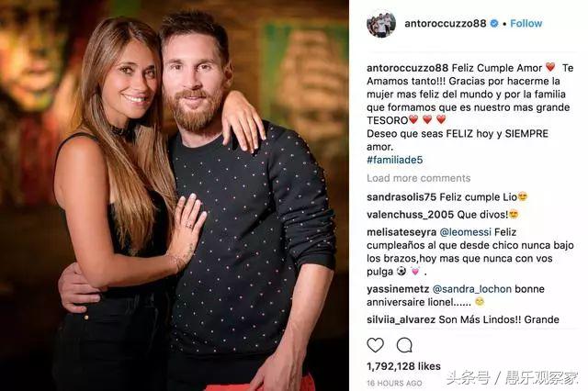
Task: Open antoroccuzzo88 username in caption
Action: point(407,68)
